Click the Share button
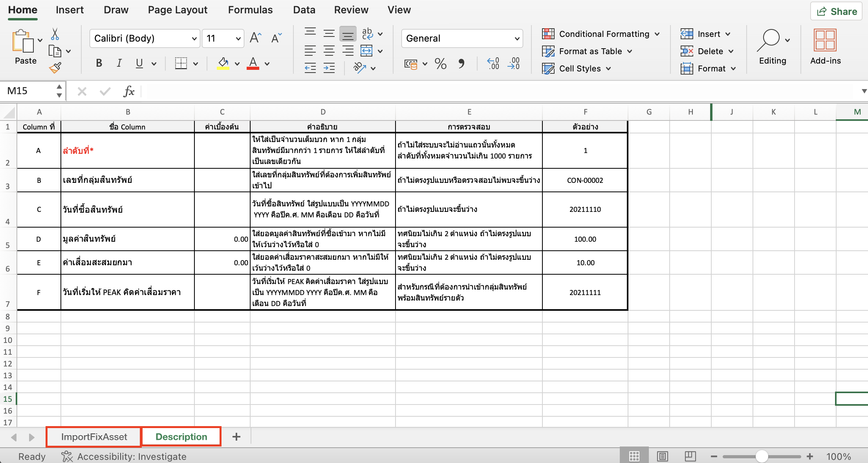Viewport: 868px width, 463px height. pyautogui.click(x=836, y=11)
